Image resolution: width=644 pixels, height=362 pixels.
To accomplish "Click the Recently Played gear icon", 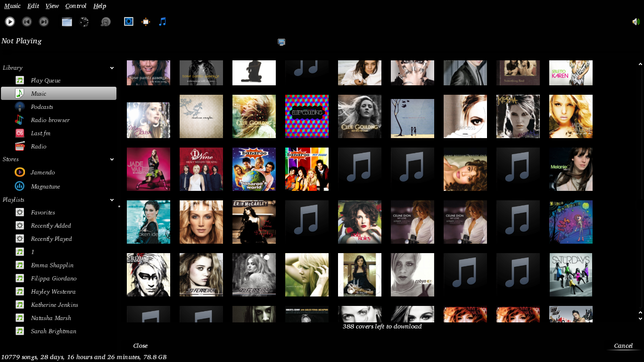I will point(20,239).
